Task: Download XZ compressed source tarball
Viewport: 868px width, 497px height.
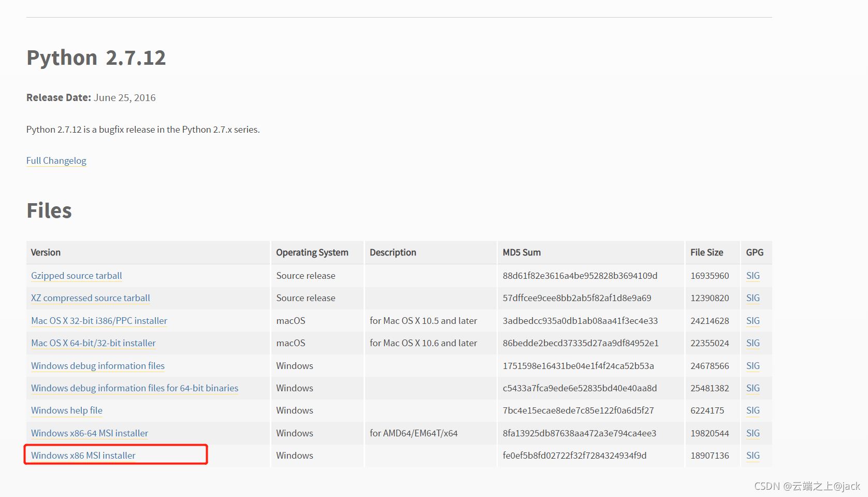Action: point(90,298)
